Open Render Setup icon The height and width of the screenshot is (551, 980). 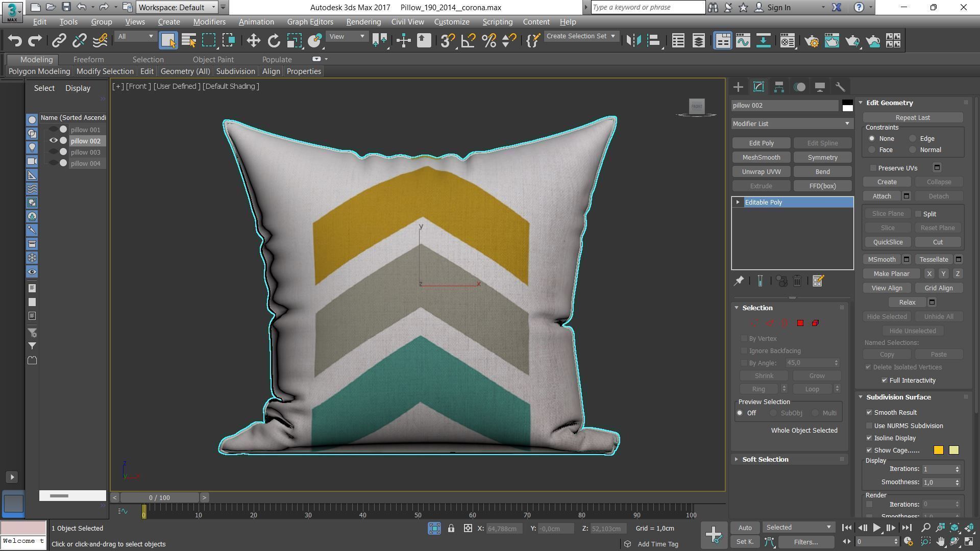click(812, 40)
